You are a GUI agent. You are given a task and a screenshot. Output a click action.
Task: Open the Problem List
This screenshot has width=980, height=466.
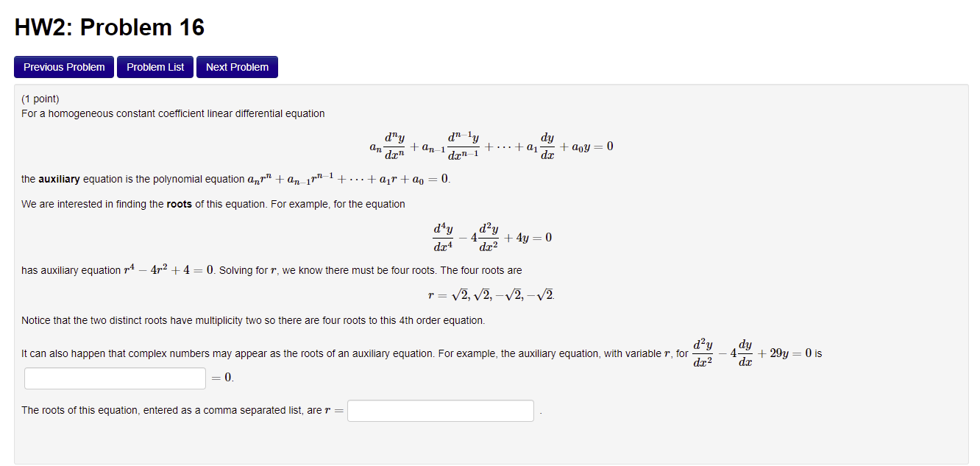[x=155, y=66]
